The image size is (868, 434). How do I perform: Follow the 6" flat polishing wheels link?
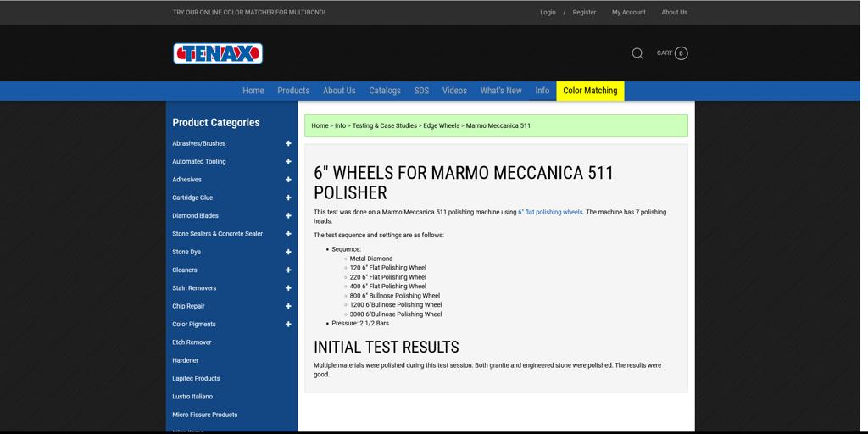550,212
